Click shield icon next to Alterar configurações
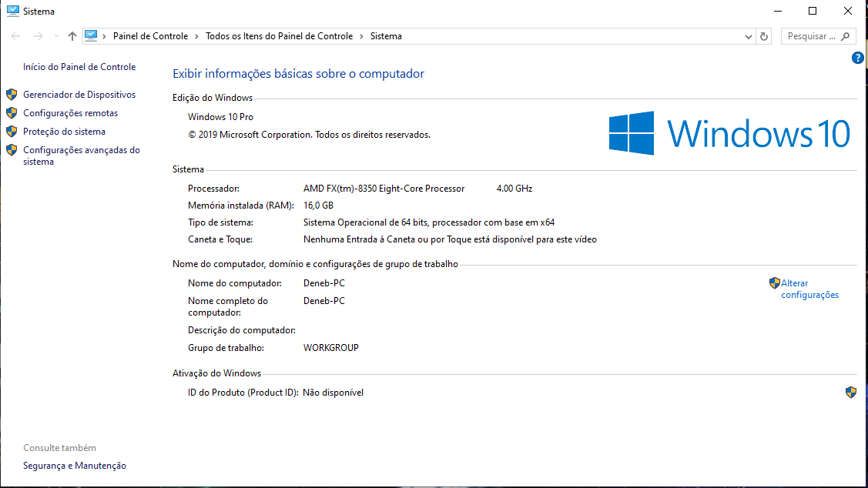The width and height of the screenshot is (868, 488). (x=775, y=283)
